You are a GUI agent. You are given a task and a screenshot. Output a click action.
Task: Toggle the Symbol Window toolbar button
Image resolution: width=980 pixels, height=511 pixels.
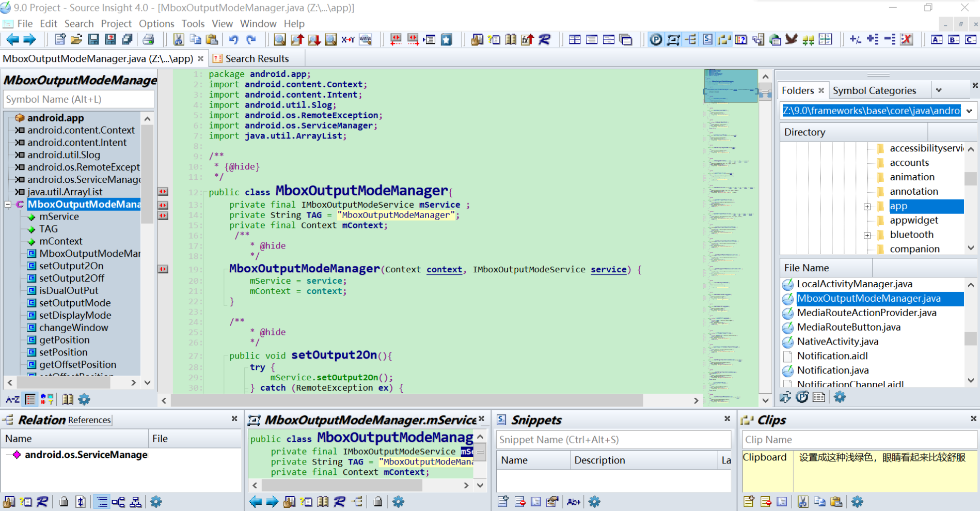[x=673, y=39]
